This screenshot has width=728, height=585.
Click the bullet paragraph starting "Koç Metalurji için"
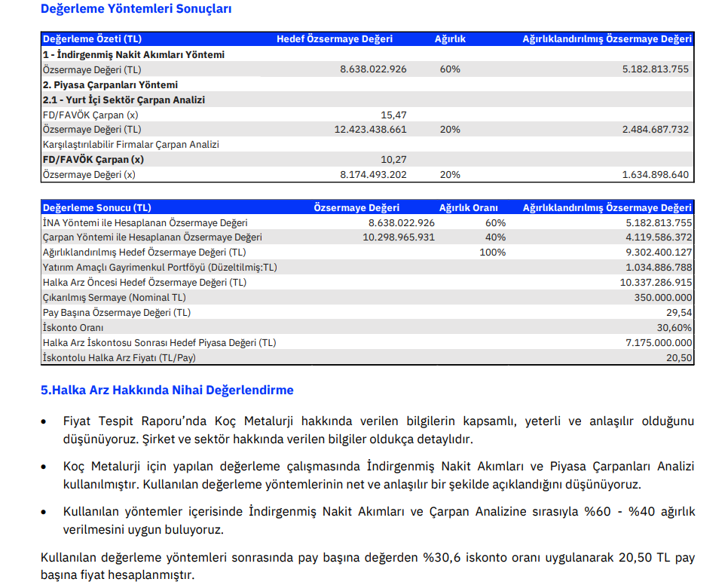tap(378, 476)
